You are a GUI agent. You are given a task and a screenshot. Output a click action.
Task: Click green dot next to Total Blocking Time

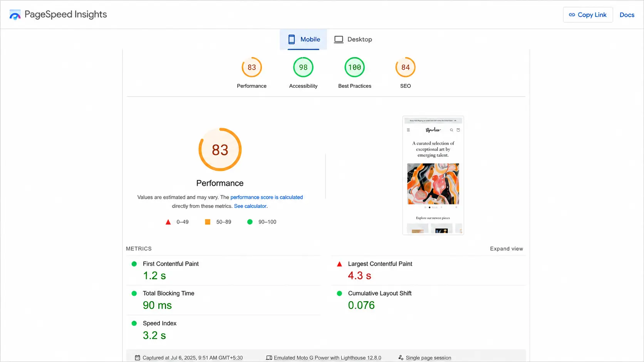coord(134,293)
